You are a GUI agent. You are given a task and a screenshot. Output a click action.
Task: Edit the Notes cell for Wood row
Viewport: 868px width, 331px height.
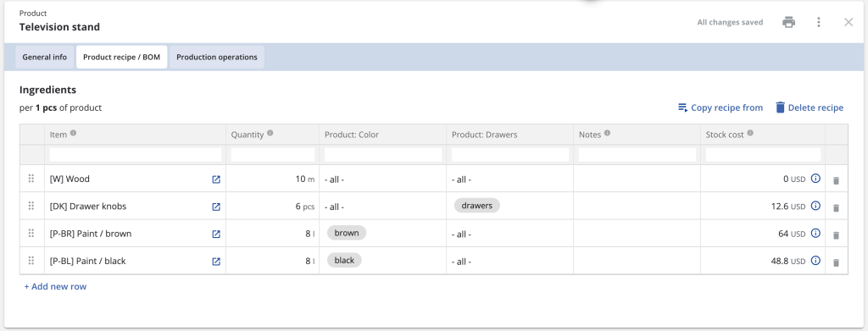[637, 179]
